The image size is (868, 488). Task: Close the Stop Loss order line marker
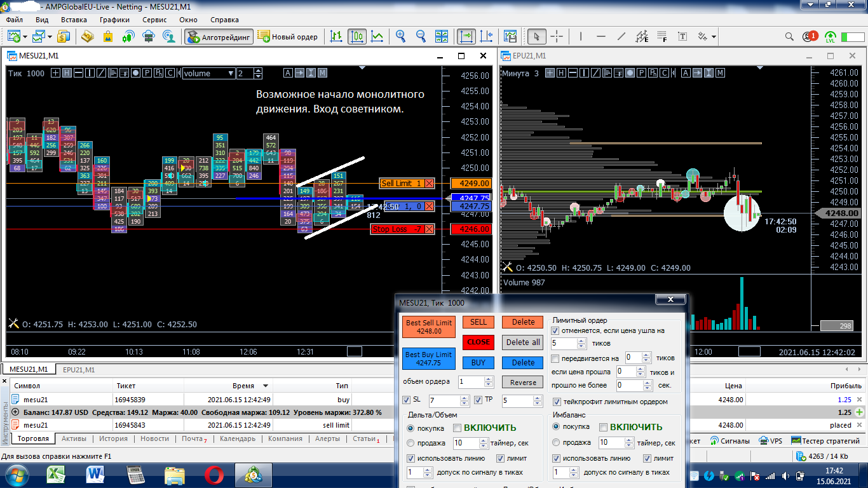[429, 229]
